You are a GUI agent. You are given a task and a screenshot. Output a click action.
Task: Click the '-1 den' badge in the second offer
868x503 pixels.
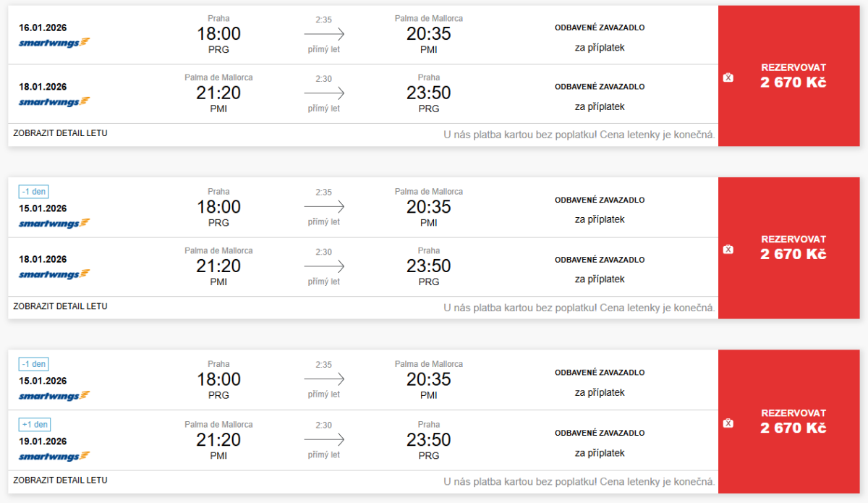pos(34,192)
